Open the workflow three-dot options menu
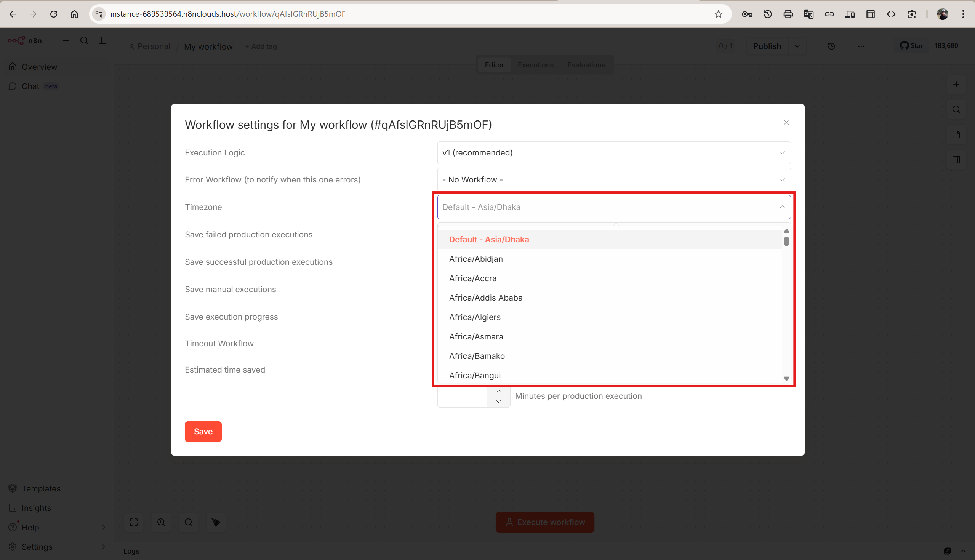Screen dimensions: 975x560 click(x=861, y=46)
